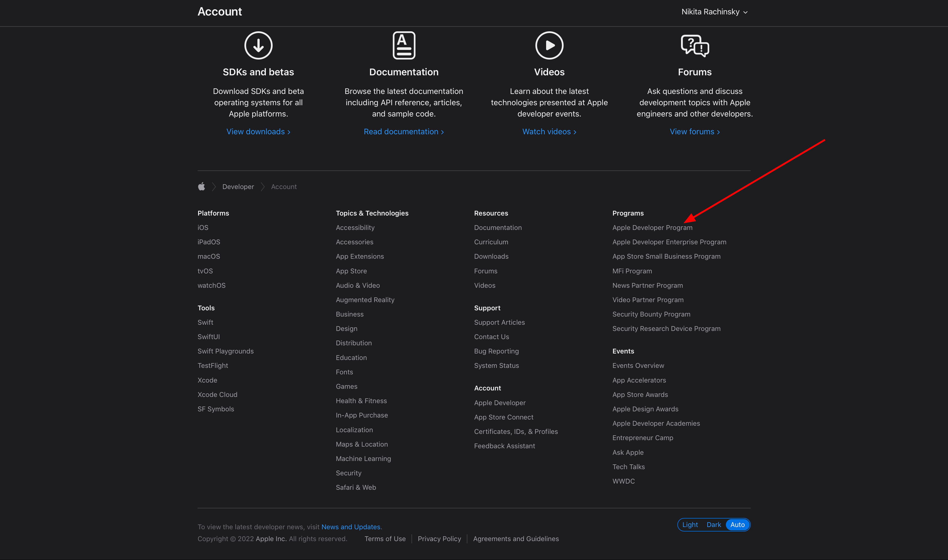
Task: Open Terms of Use in footer
Action: click(x=385, y=539)
